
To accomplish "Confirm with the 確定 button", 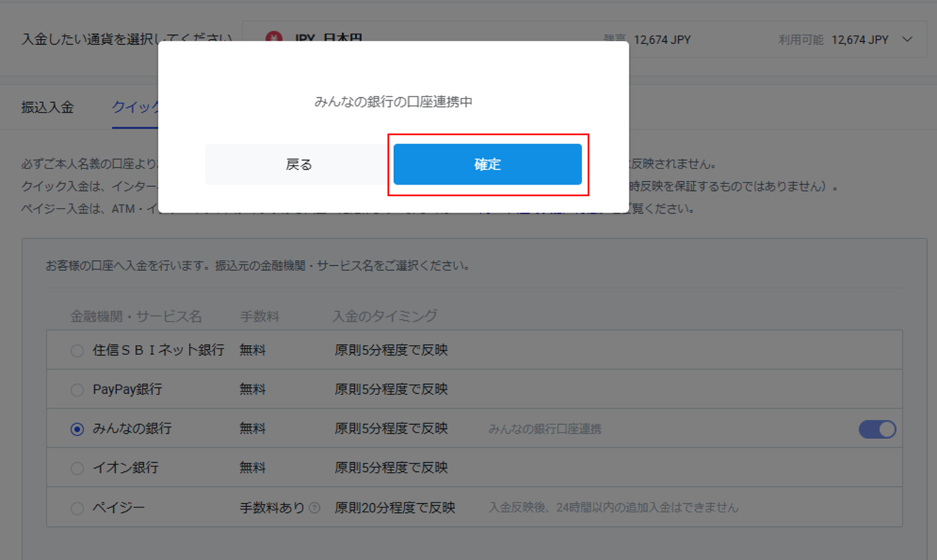I will pos(487,164).
